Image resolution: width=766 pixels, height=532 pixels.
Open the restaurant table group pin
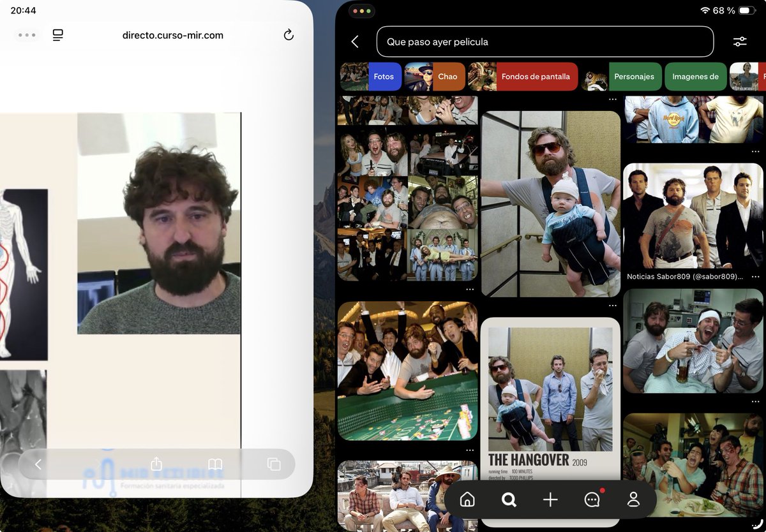[693, 465]
